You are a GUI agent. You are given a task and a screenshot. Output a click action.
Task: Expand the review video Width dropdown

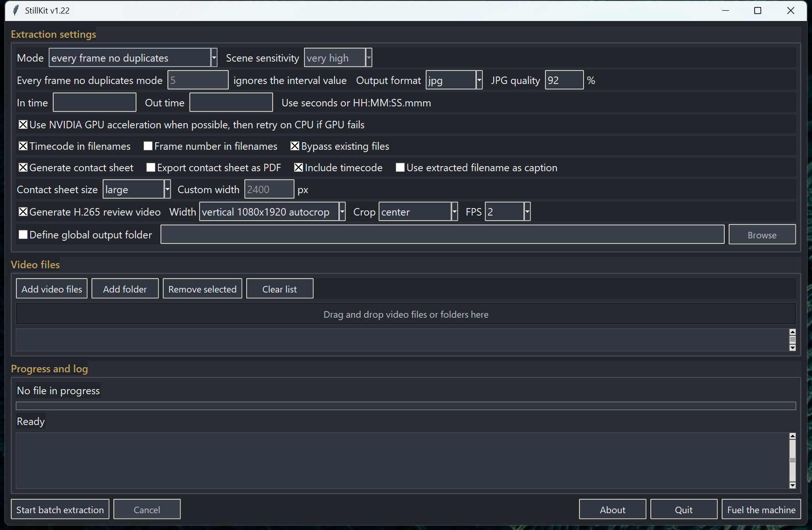[x=342, y=211]
